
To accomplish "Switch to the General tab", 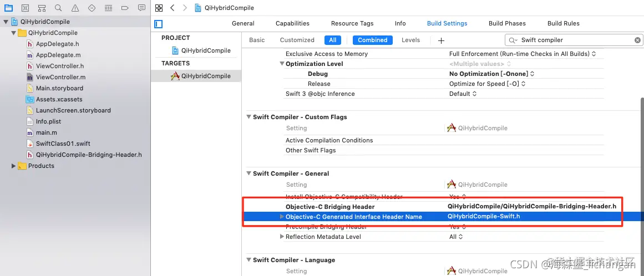I will (x=243, y=23).
